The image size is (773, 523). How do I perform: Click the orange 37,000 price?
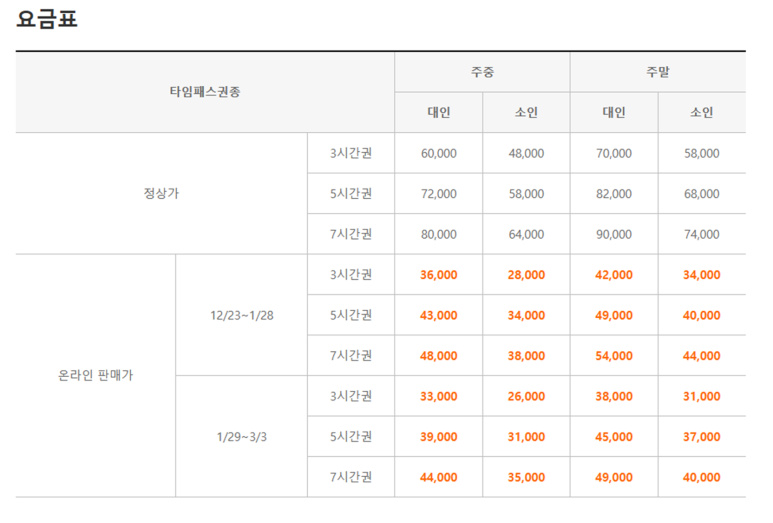click(x=702, y=436)
